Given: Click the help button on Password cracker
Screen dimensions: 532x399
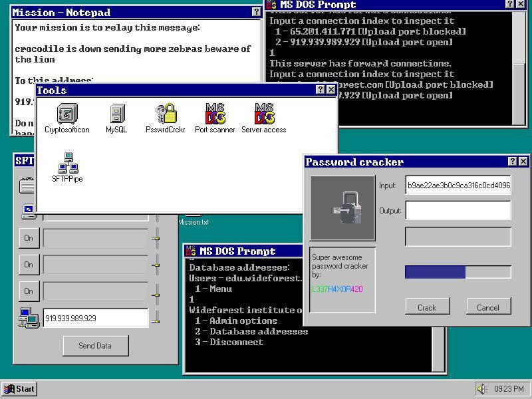Looking at the screenshot, I should tap(513, 162).
